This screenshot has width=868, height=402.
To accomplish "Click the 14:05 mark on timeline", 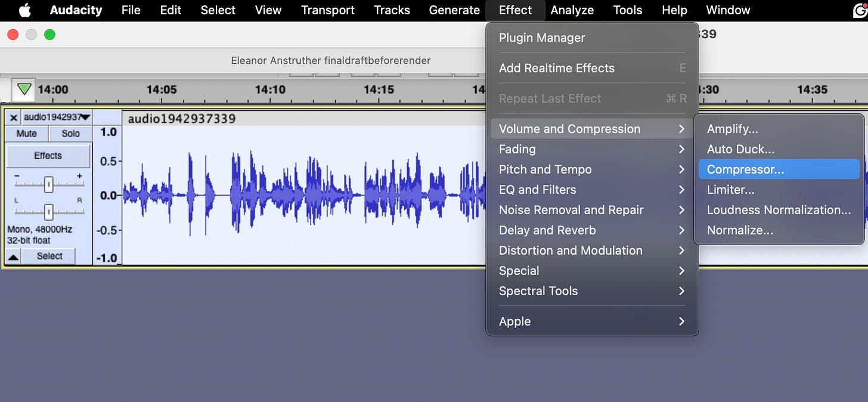I will (161, 90).
